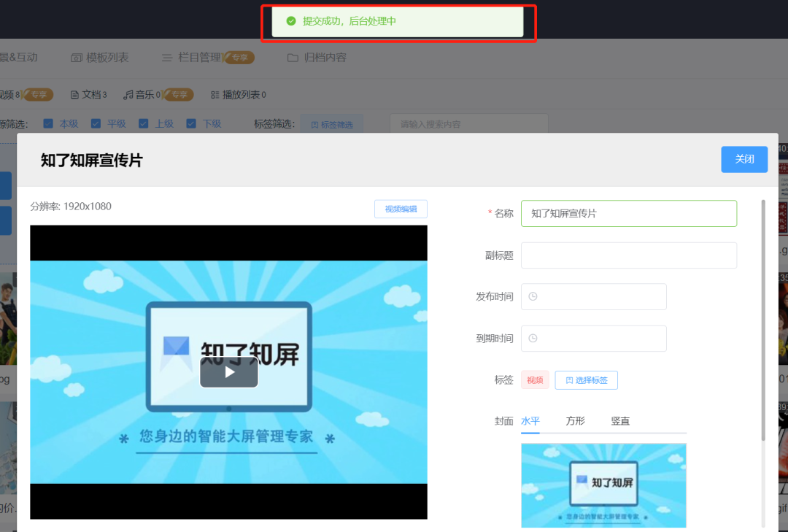Click the 分辨率: 1920x1080 resolution text
788x532 pixels.
[71, 207]
